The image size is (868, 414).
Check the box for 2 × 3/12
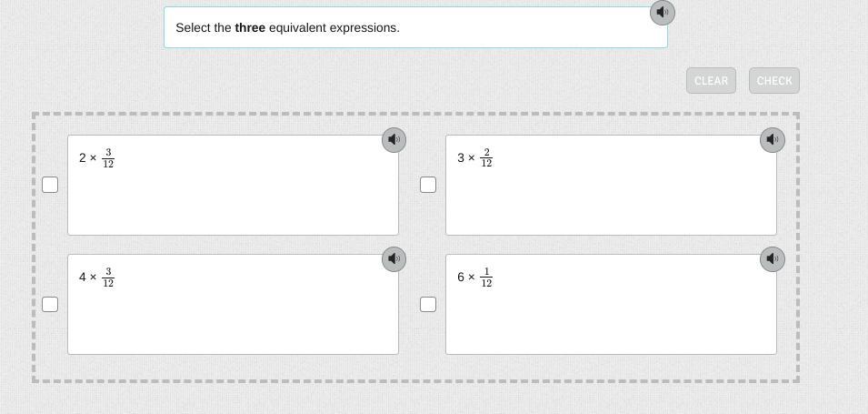[x=50, y=185]
